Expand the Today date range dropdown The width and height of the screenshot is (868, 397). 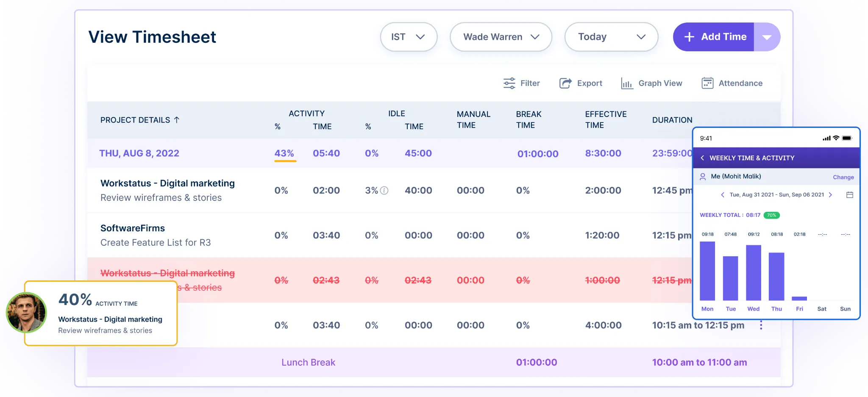point(611,37)
